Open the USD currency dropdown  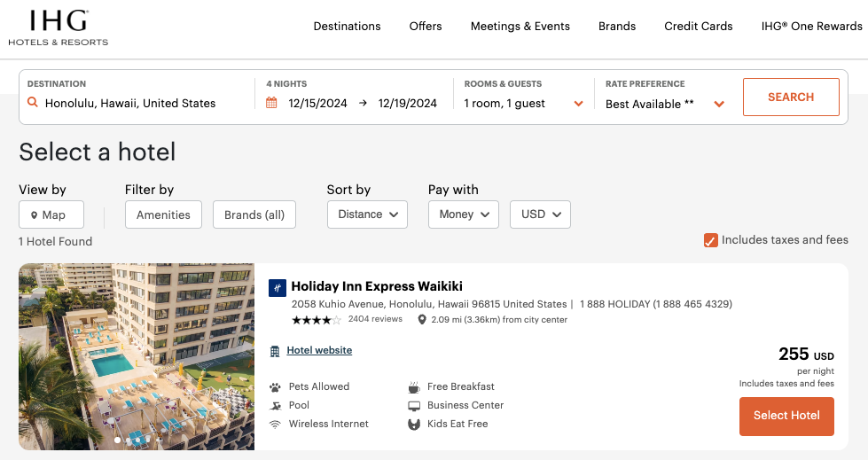(x=540, y=214)
